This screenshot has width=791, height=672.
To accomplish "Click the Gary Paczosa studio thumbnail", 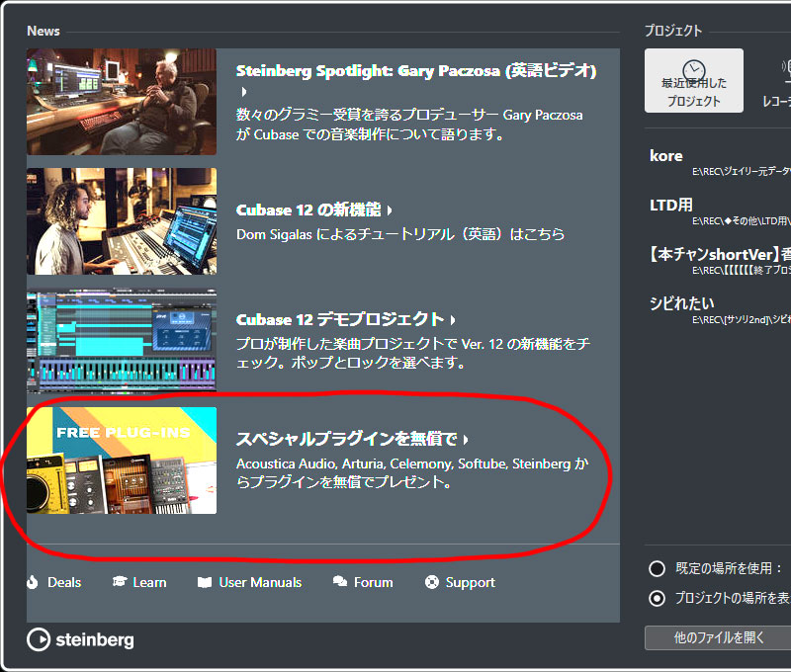I will [x=122, y=102].
